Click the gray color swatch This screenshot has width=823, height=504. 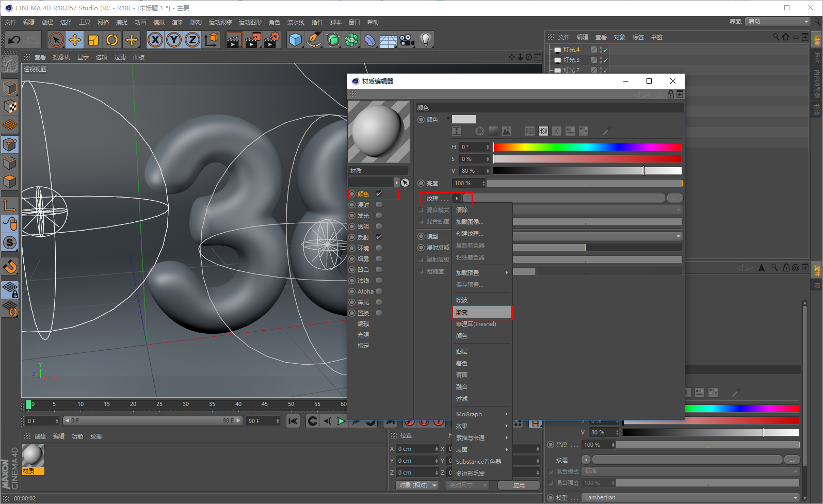click(464, 119)
